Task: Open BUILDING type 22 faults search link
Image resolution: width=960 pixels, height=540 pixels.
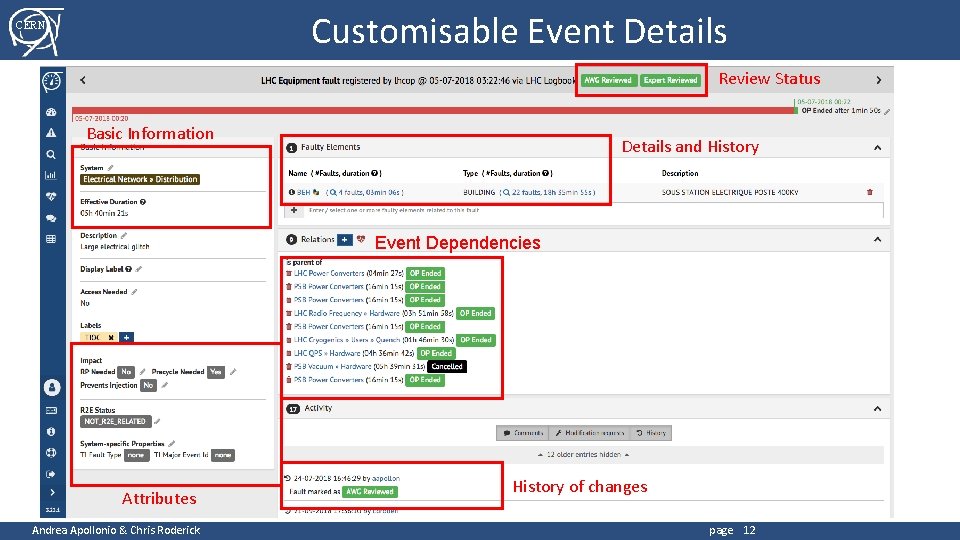Action: click(547, 192)
